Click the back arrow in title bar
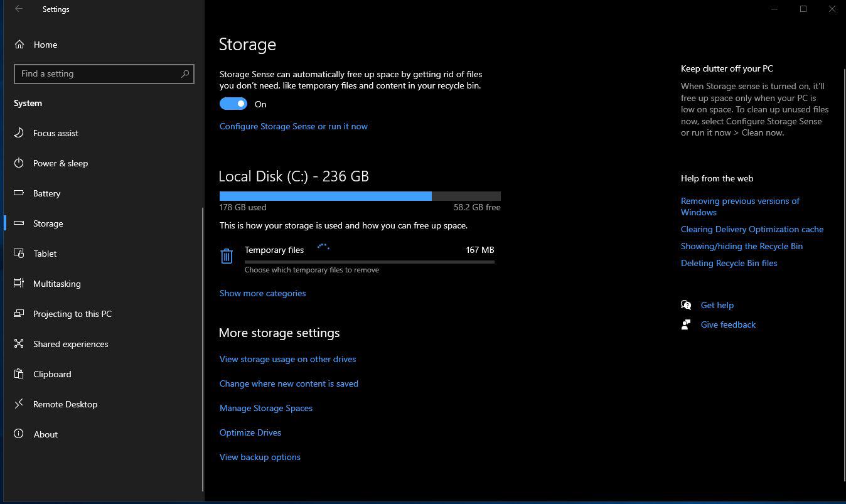The image size is (846, 504). pos(19,9)
